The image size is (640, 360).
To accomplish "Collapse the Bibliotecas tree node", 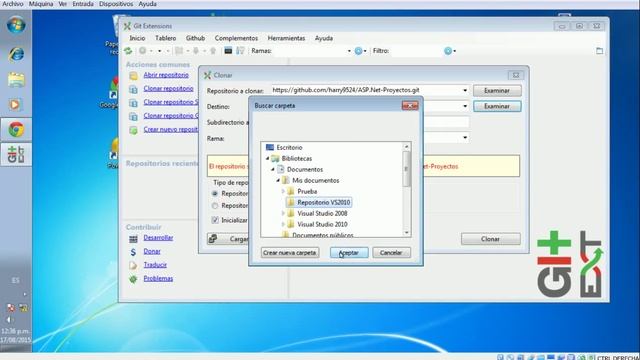I will 268,158.
